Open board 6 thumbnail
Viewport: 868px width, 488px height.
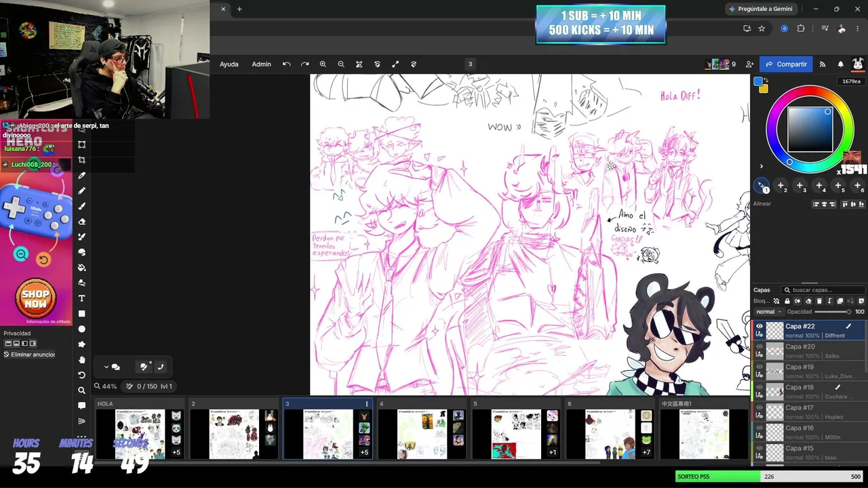(x=610, y=434)
